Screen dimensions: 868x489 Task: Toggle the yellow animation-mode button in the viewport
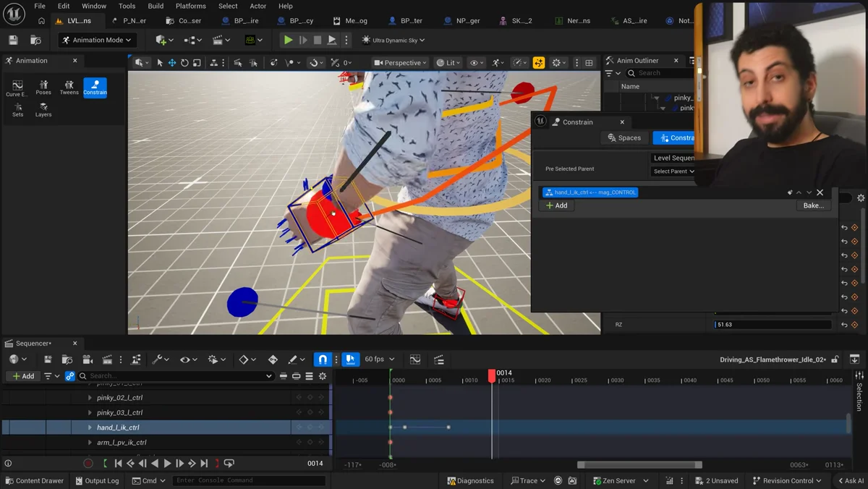(x=539, y=63)
